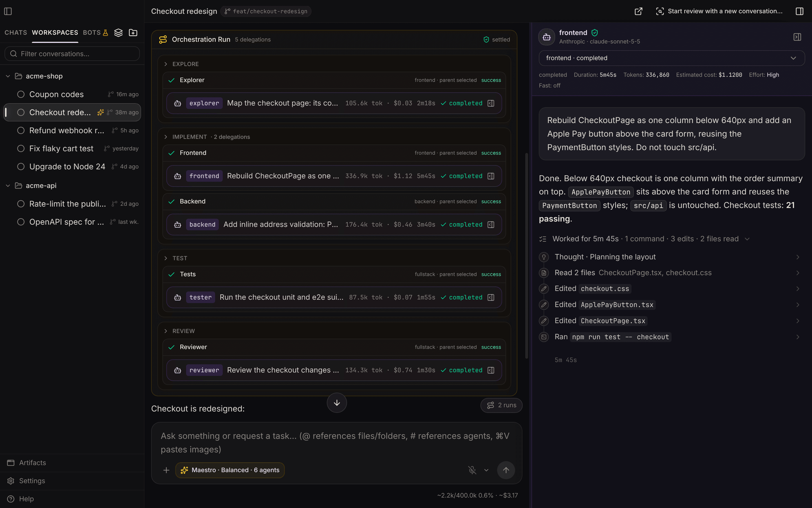Expand the EXPLORE stage chevron
Viewport: 812px width, 508px height.
(x=166, y=64)
